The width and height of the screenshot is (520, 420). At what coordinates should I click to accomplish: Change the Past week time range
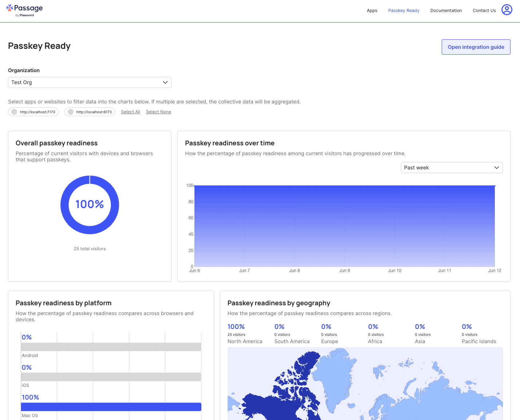coord(452,167)
